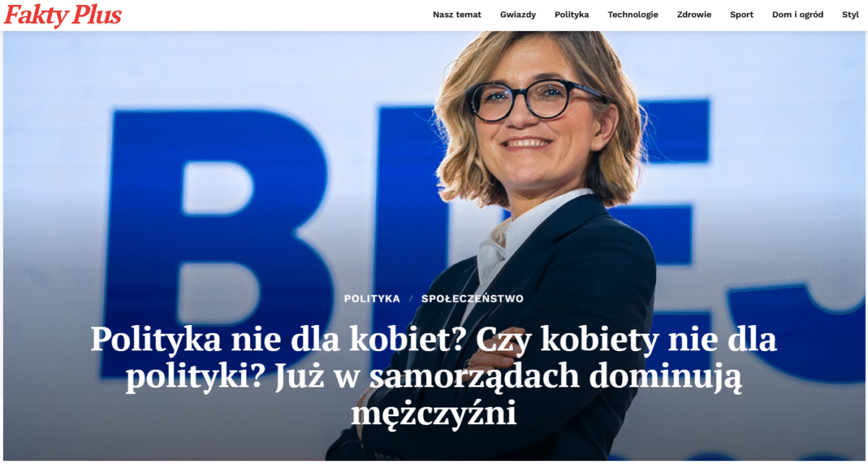Open the Nasz temat menu item
The height and width of the screenshot is (464, 868).
pos(457,14)
